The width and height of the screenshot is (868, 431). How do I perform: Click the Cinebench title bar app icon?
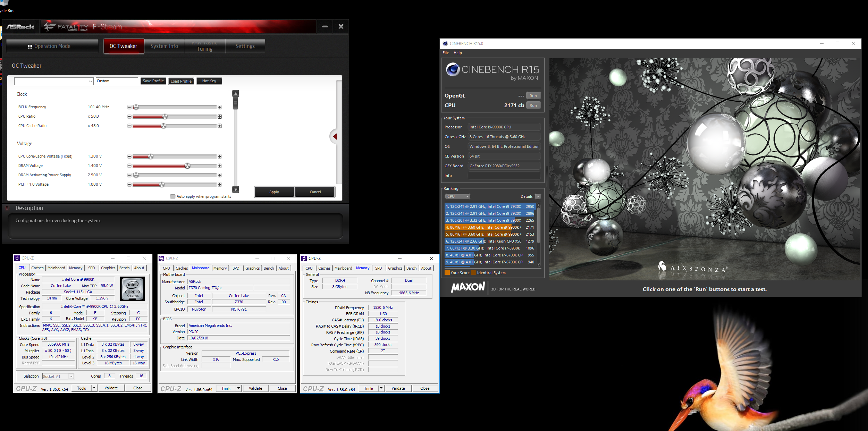pos(445,43)
